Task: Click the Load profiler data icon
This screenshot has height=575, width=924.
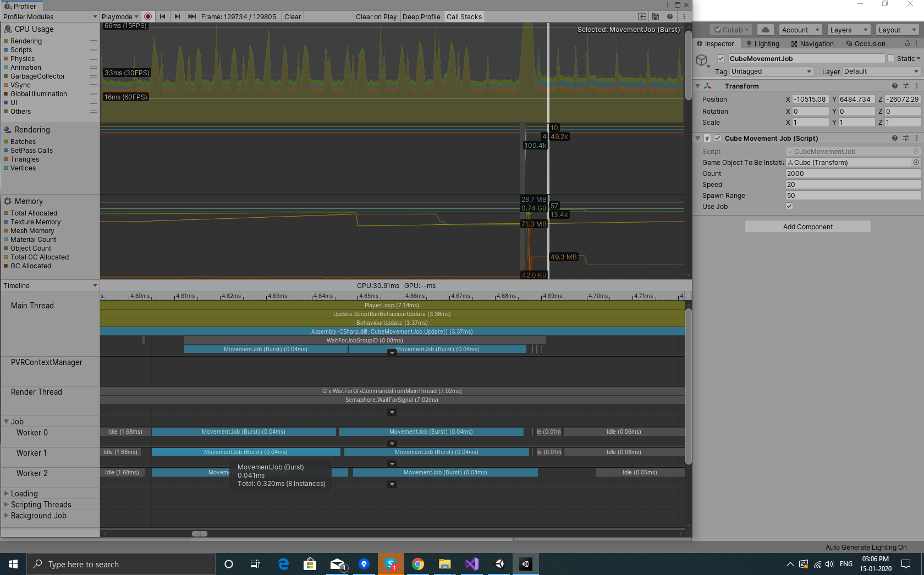Action: 642,16
